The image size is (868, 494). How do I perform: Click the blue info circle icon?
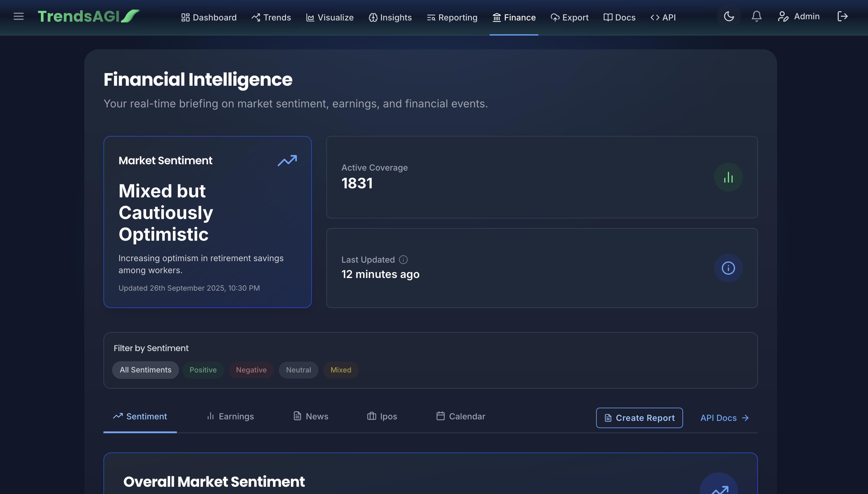point(728,268)
